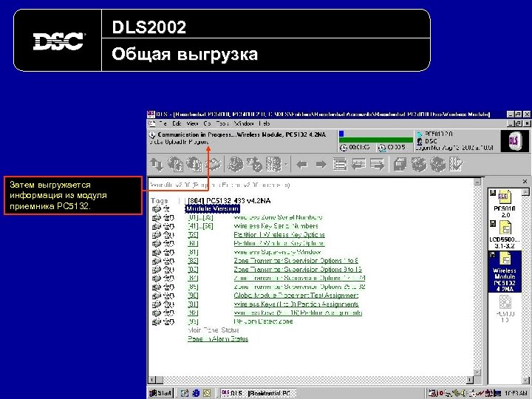The image size is (532, 399).
Task: Click the right-pointing Forward arrow in toolbar
Action: pos(321,165)
